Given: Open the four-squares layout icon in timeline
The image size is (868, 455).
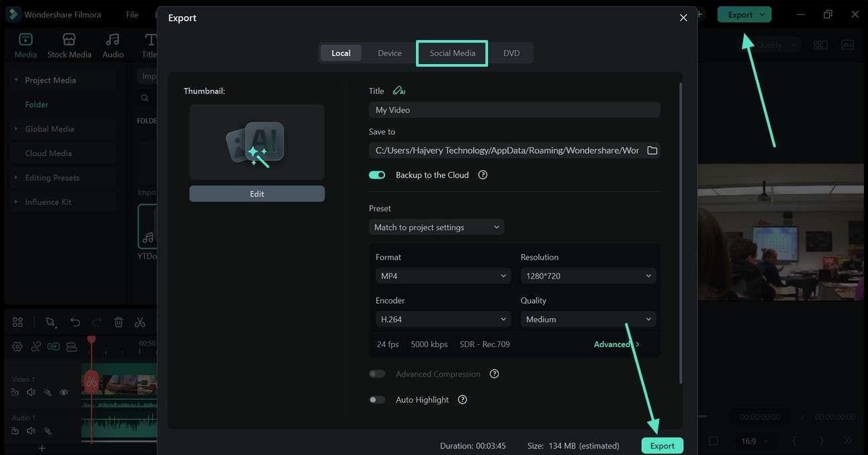Looking at the screenshot, I should point(17,322).
